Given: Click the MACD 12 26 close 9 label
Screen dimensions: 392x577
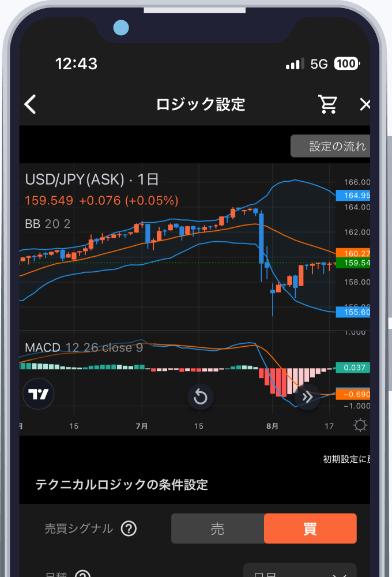Looking at the screenshot, I should (x=84, y=347).
